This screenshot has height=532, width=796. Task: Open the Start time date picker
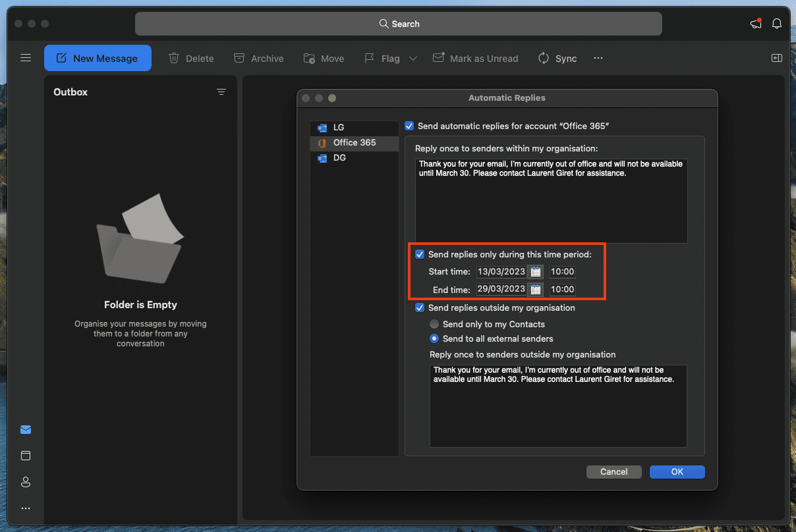[x=536, y=271]
